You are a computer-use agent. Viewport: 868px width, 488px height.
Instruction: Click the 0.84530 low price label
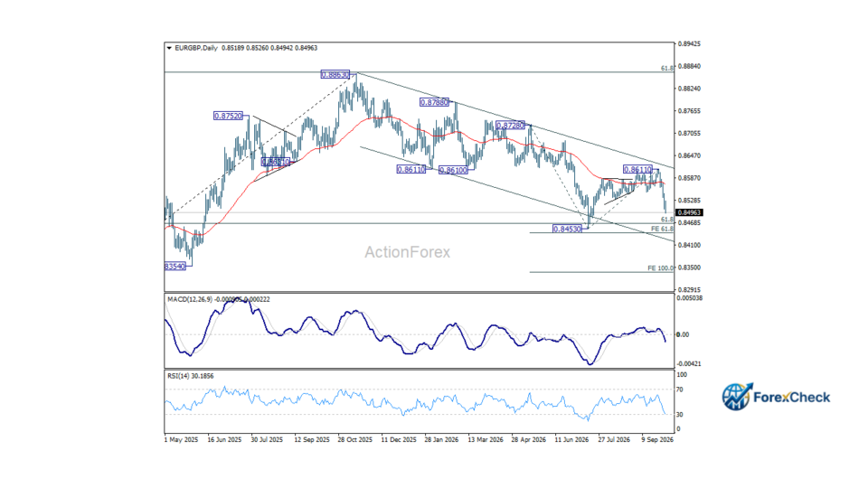pyautogui.click(x=568, y=229)
